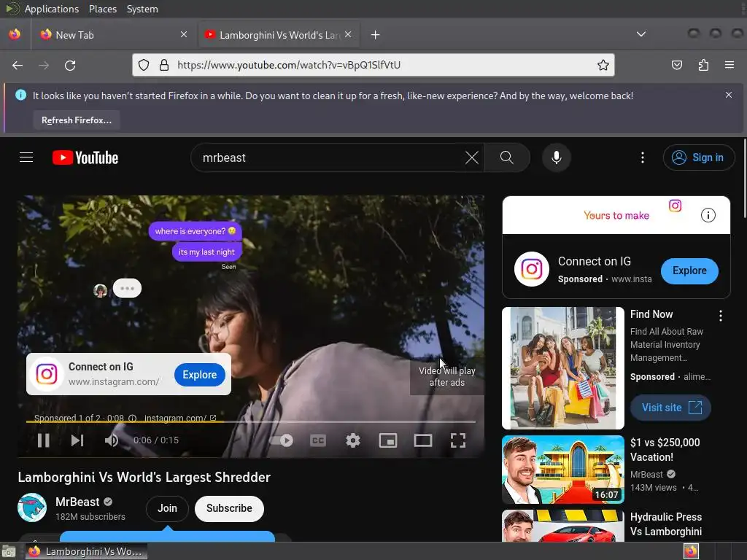Open info icon on Instagram ad card
Viewport: 747px width, 560px height.
tap(708, 215)
